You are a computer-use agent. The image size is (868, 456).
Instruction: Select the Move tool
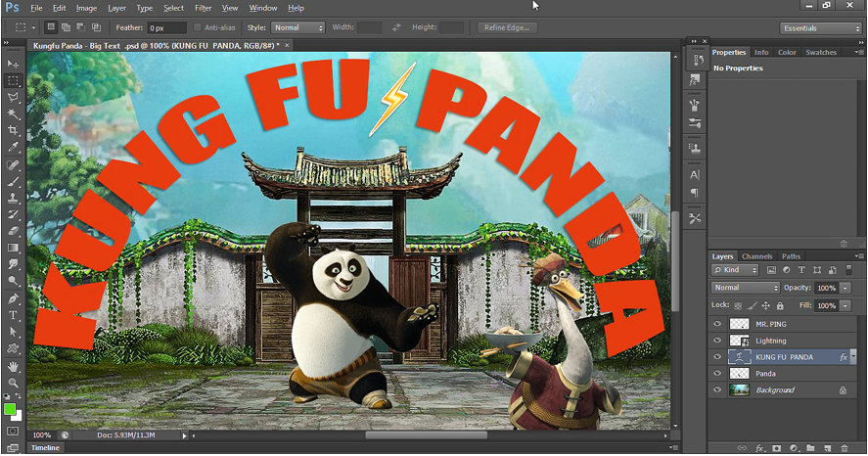point(13,64)
